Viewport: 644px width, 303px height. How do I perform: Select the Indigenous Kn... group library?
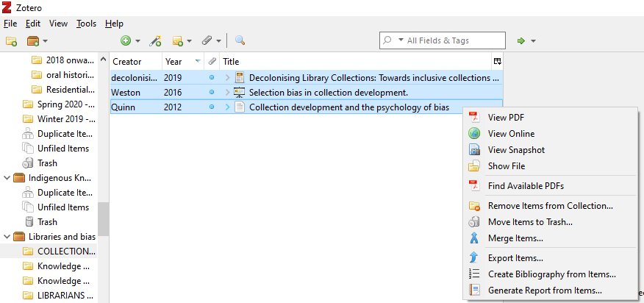click(52, 178)
